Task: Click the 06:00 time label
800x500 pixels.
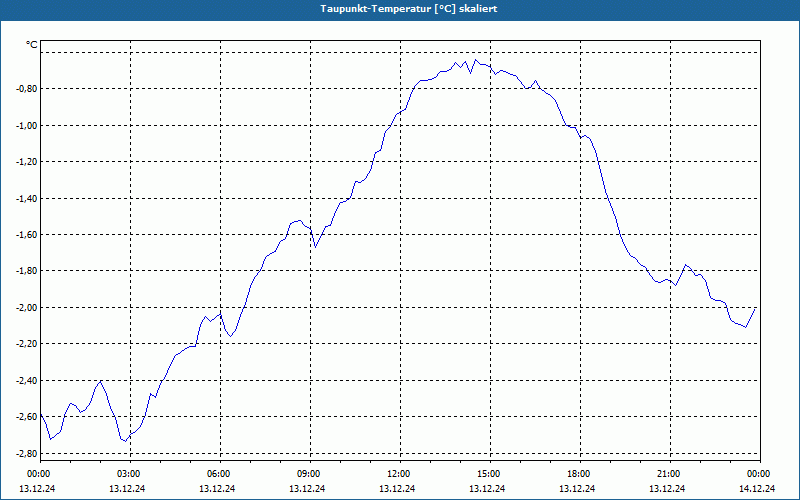Action: [x=219, y=474]
